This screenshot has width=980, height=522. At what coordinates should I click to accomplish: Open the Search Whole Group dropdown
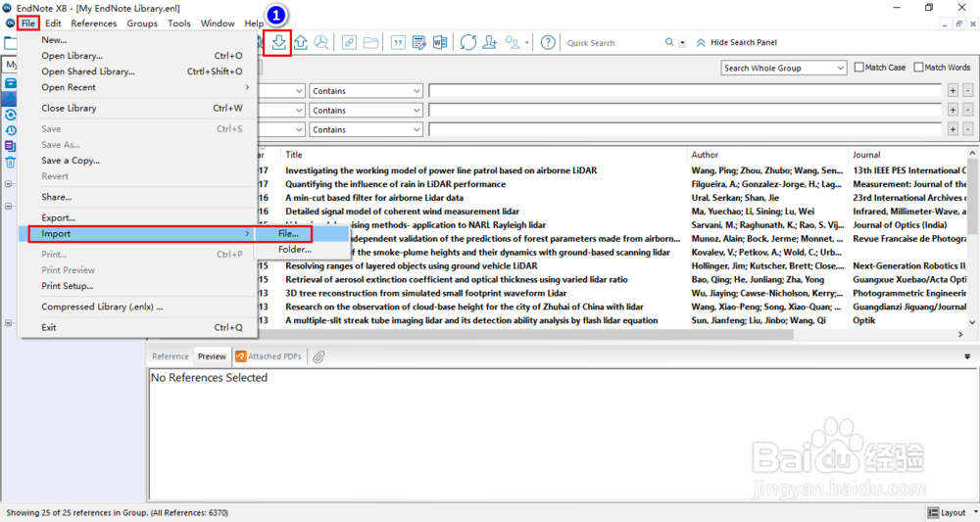[784, 68]
